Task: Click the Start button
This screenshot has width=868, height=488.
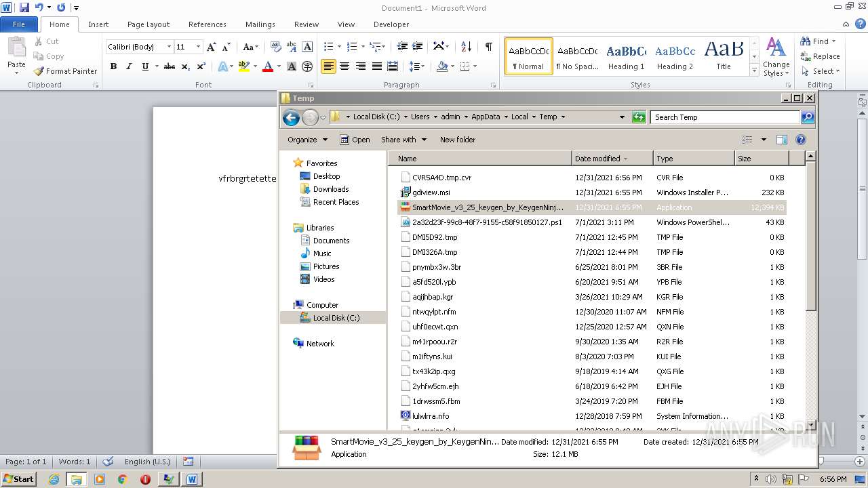Action: pyautogui.click(x=18, y=479)
